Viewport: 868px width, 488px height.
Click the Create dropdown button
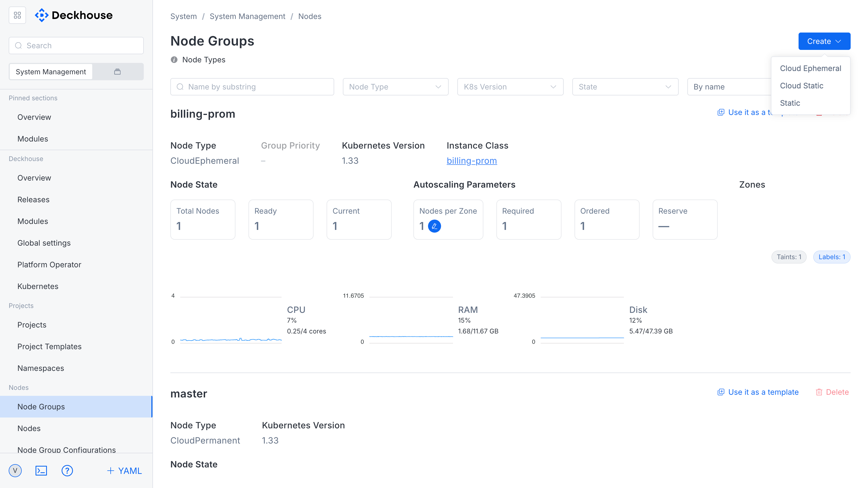[824, 41]
